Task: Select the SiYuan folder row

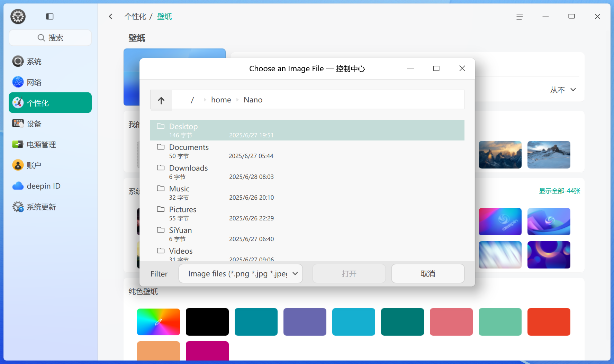Action: pyautogui.click(x=307, y=234)
